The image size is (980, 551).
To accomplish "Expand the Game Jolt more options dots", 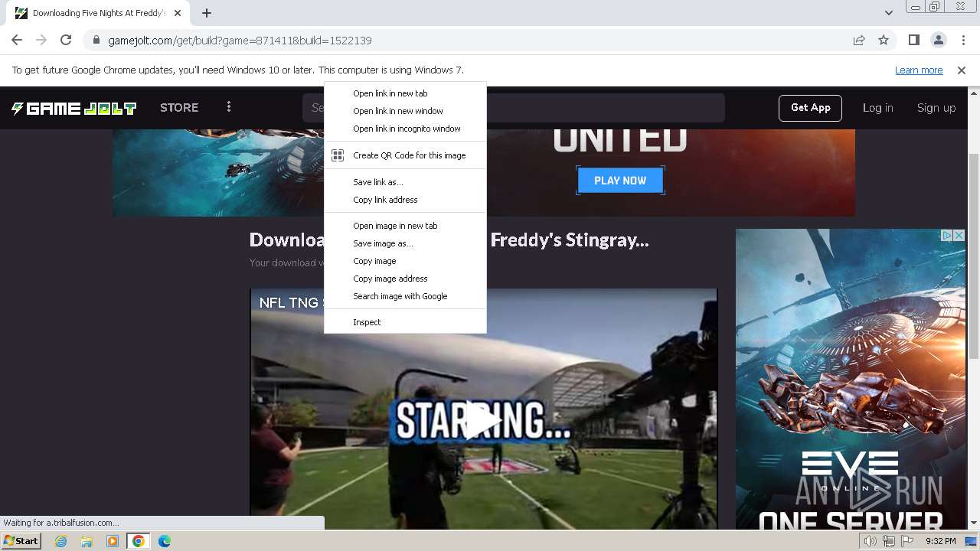I will point(228,107).
